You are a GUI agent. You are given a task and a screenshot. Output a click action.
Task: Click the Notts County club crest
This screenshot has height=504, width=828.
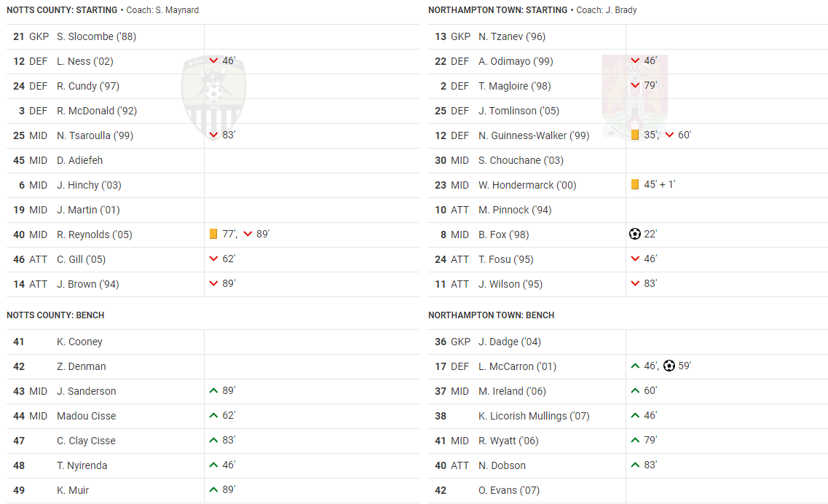coord(213,98)
